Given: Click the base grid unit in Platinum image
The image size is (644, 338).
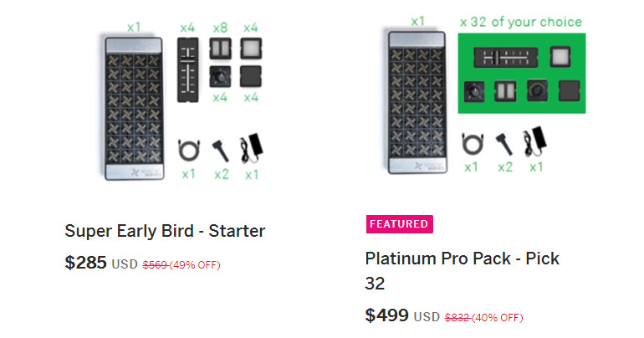Looking at the screenshot, I should (417, 101).
